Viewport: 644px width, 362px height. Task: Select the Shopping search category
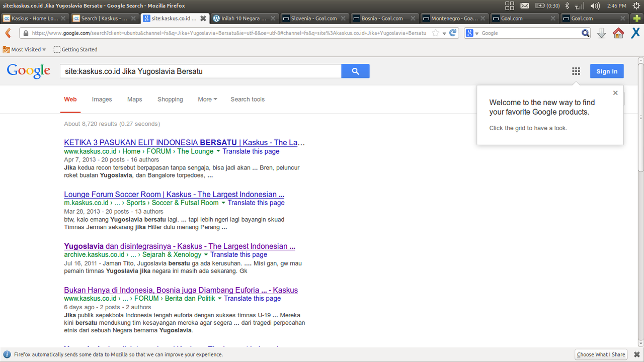[x=170, y=99]
